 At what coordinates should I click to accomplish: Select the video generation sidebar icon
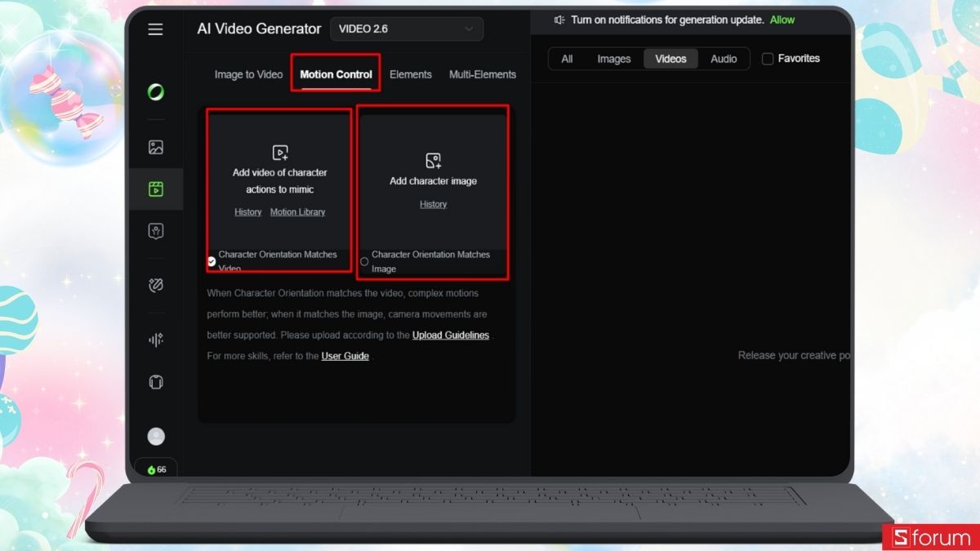(x=156, y=189)
